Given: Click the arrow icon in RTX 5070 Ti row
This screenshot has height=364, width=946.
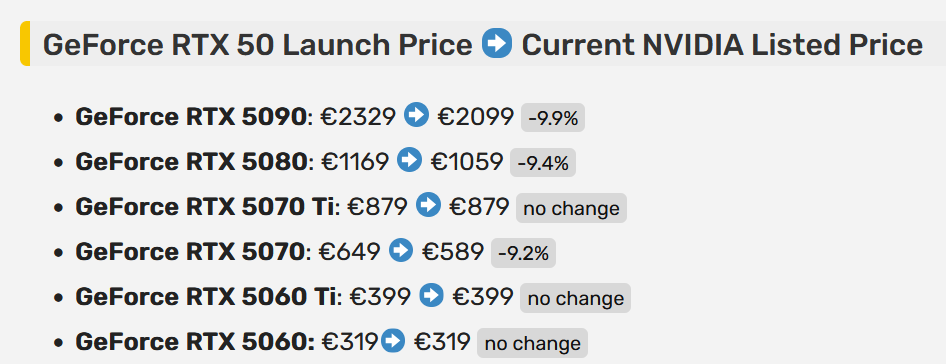Looking at the screenshot, I should click(429, 205).
